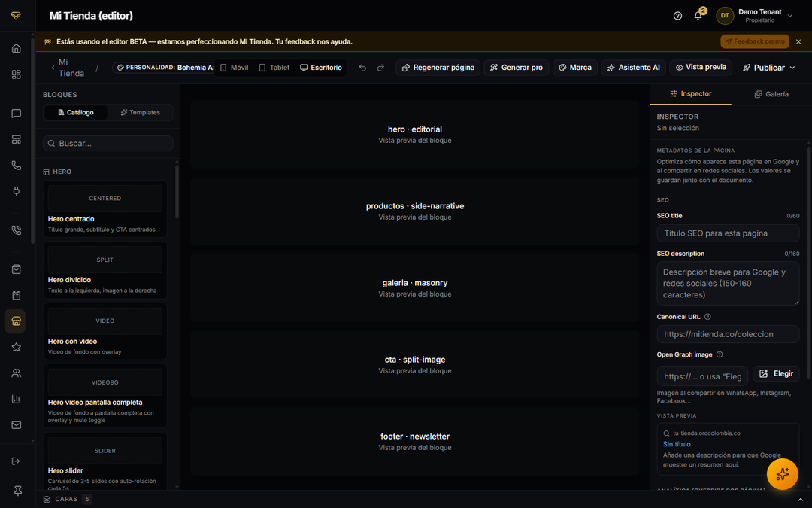Select the footer · newsletter block
Screen dimensions: 812x508
click(x=414, y=441)
